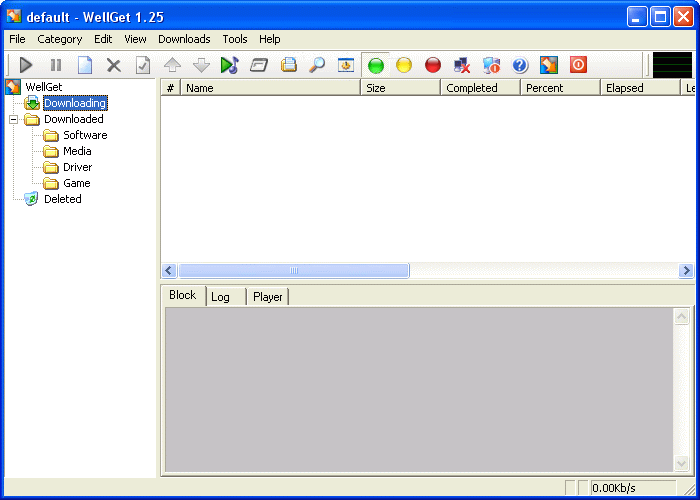The height and width of the screenshot is (500, 700).
Task: Select the green speed mode light
Action: pyautogui.click(x=376, y=65)
